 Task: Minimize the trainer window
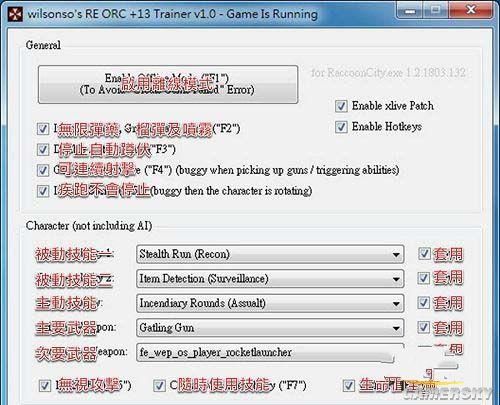click(x=411, y=11)
